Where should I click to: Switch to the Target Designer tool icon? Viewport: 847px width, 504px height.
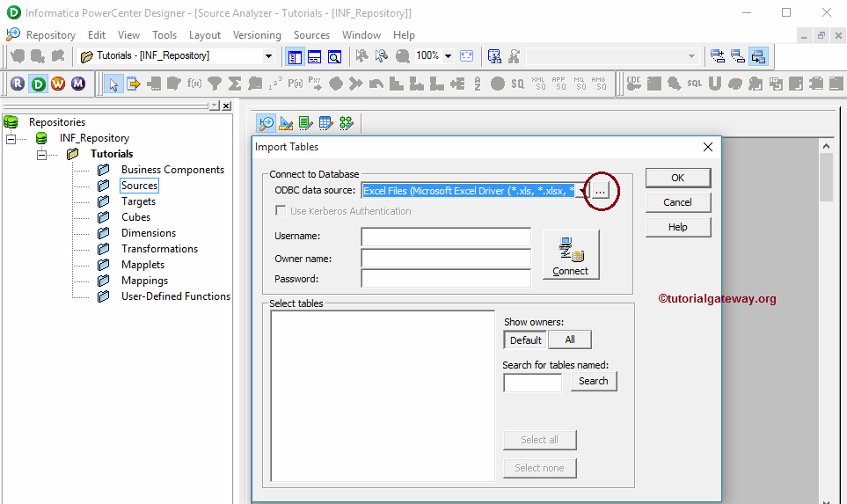tap(286, 123)
